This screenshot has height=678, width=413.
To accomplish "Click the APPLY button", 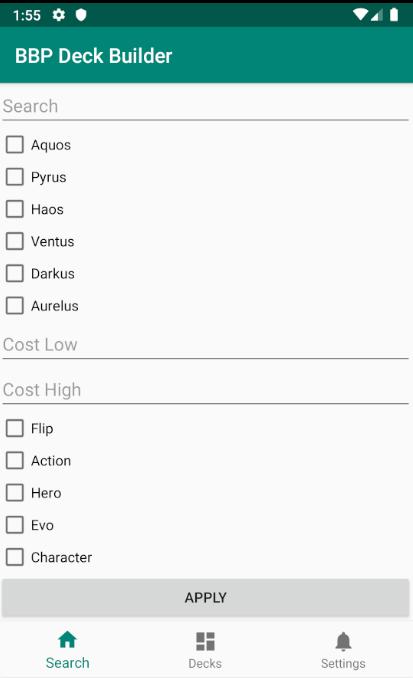I will (x=205, y=598).
